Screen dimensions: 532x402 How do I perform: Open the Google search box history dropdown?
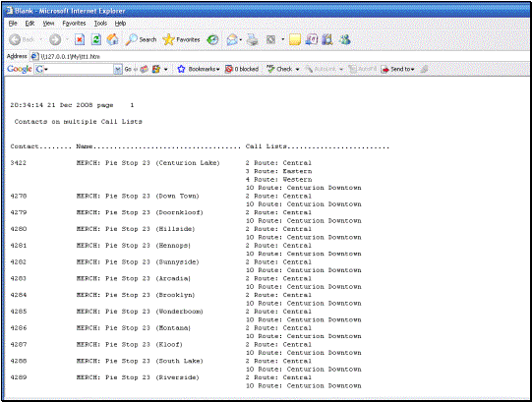118,69
